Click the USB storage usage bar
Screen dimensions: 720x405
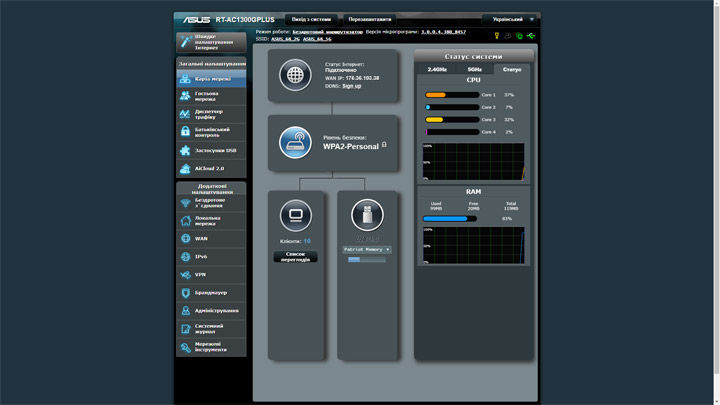367,259
